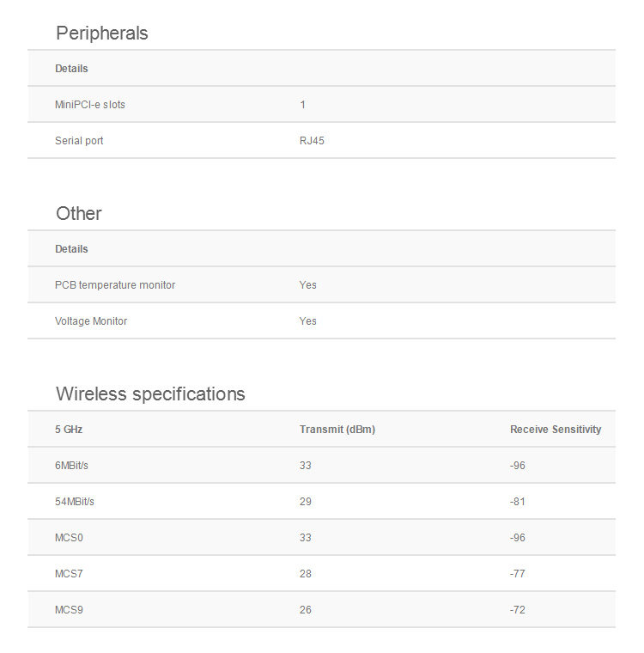Click the Other section heading
644x653 pixels.
point(79,214)
